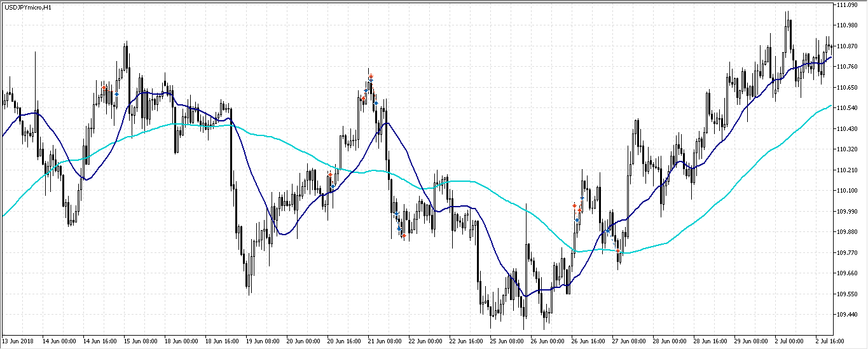Select the red trade marker atop the 21 Jun peak

pyautogui.click(x=371, y=76)
